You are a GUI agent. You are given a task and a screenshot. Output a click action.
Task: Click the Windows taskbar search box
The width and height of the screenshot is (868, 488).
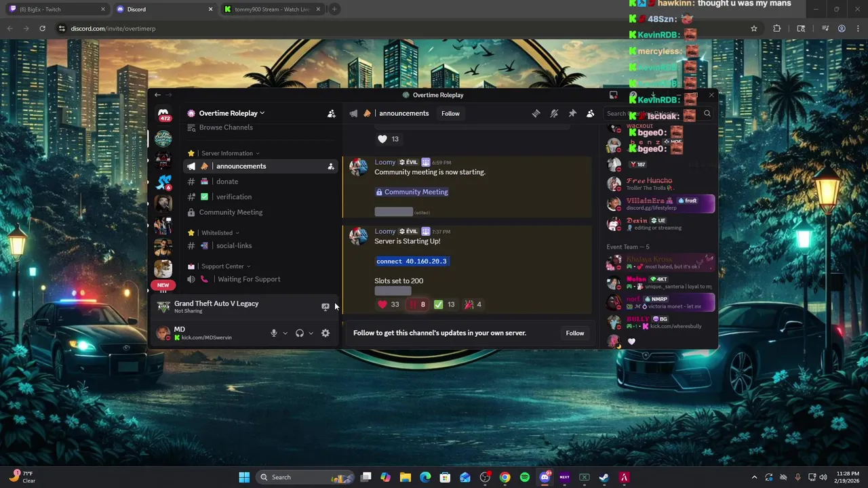click(x=306, y=477)
